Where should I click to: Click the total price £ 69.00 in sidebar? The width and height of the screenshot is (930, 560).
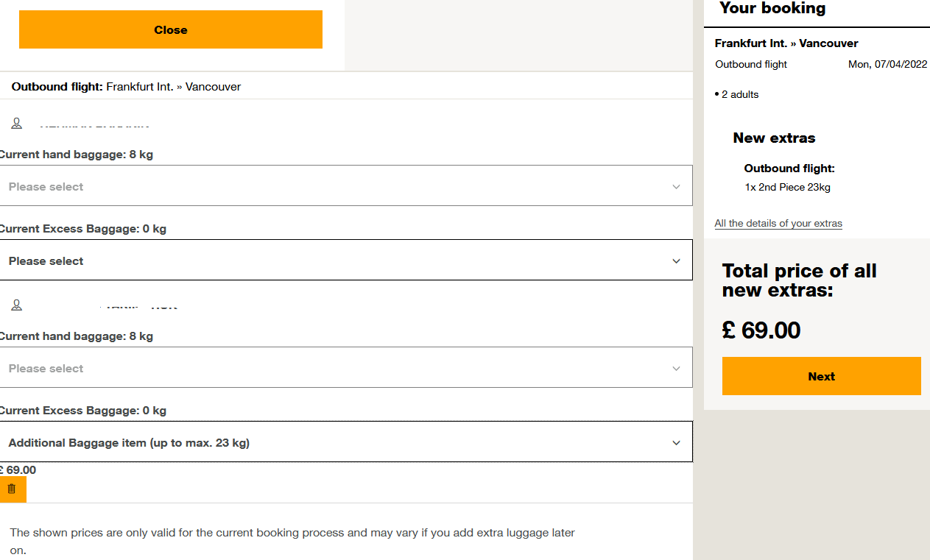point(761,330)
